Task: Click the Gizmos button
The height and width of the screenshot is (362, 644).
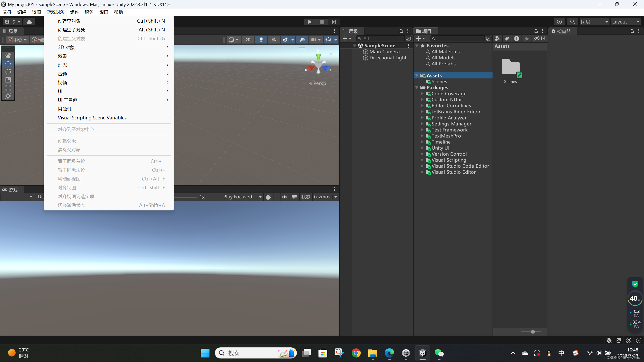Action: (322, 197)
